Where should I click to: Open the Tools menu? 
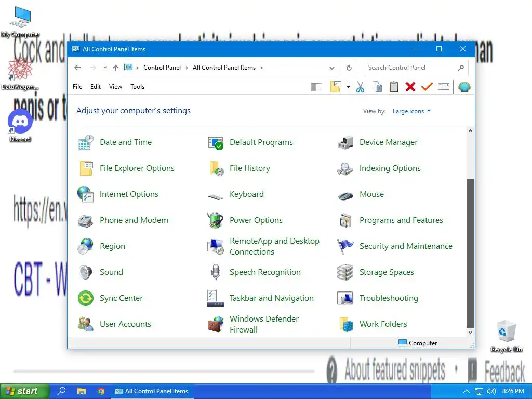(137, 87)
